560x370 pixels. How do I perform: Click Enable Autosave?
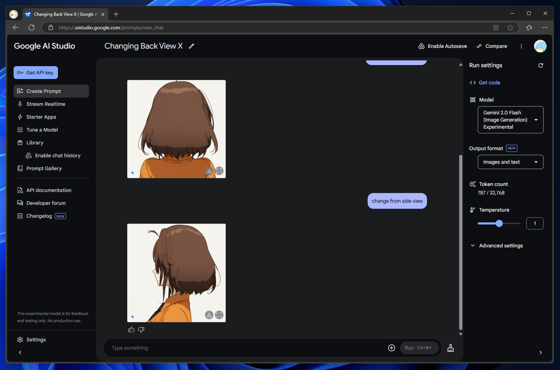(442, 46)
